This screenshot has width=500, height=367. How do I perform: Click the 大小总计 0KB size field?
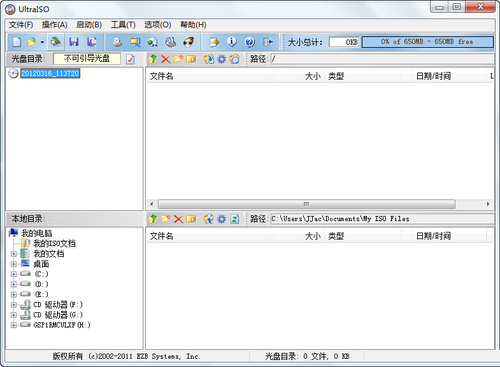click(x=344, y=42)
